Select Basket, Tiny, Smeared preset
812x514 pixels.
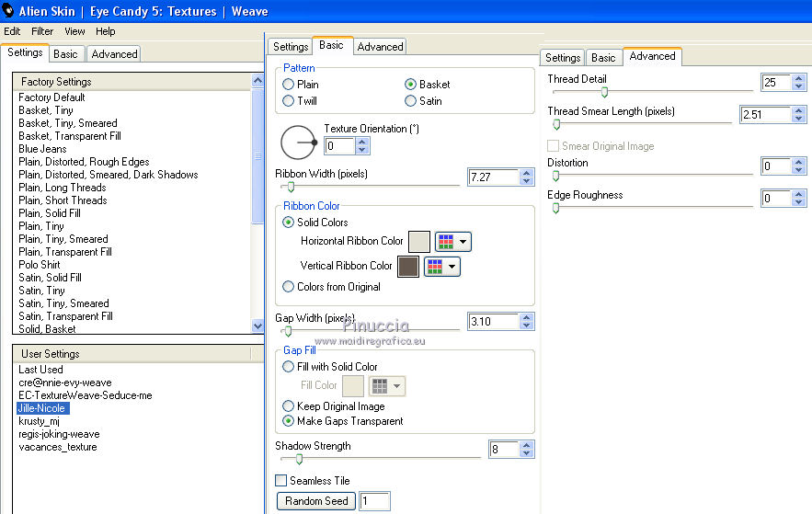click(68, 123)
